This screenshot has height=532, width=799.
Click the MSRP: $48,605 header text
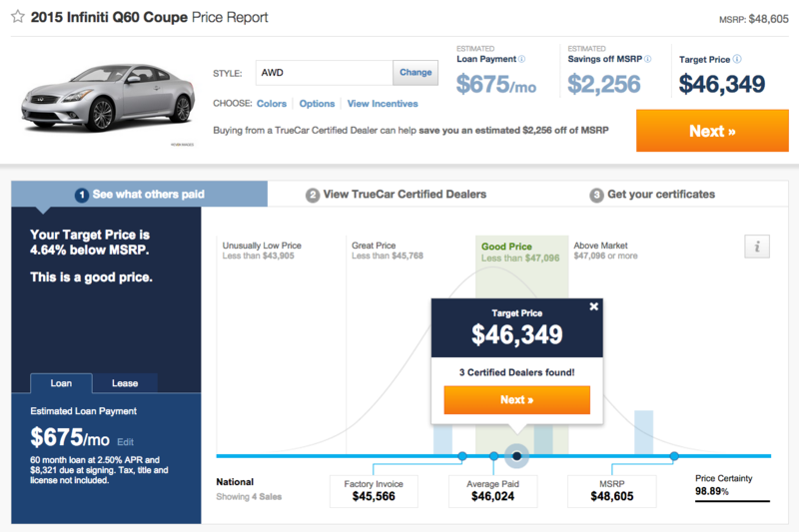754,19
